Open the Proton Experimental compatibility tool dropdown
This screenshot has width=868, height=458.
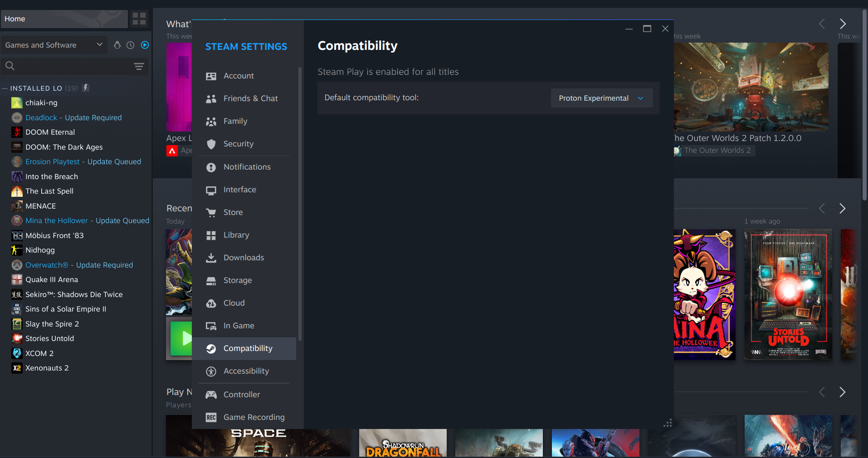601,98
